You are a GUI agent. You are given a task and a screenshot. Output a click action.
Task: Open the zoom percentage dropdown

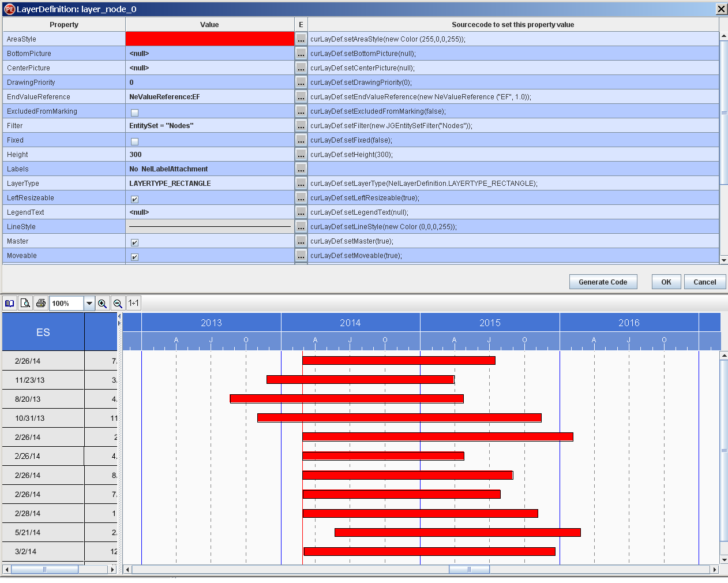coord(89,303)
